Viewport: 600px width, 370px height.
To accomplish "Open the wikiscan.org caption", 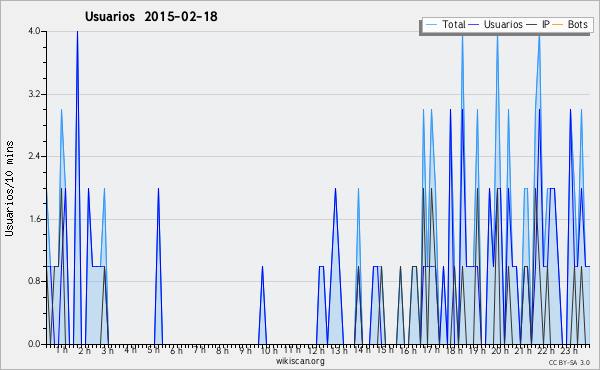I will coord(300,361).
